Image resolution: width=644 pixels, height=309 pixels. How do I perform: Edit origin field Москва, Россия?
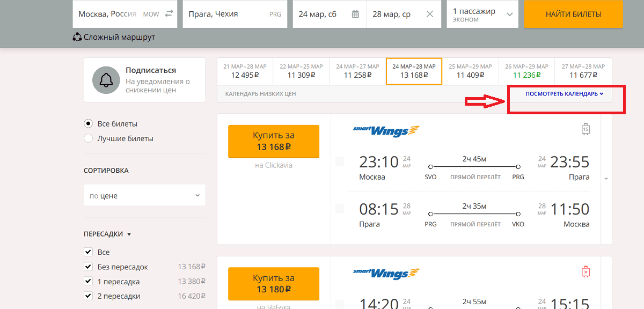tap(125, 14)
